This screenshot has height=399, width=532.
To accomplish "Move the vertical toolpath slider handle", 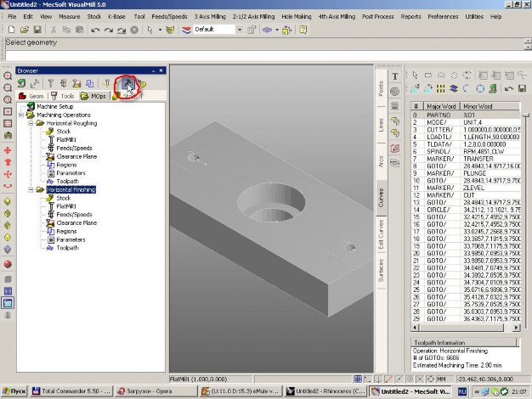I will [x=526, y=115].
